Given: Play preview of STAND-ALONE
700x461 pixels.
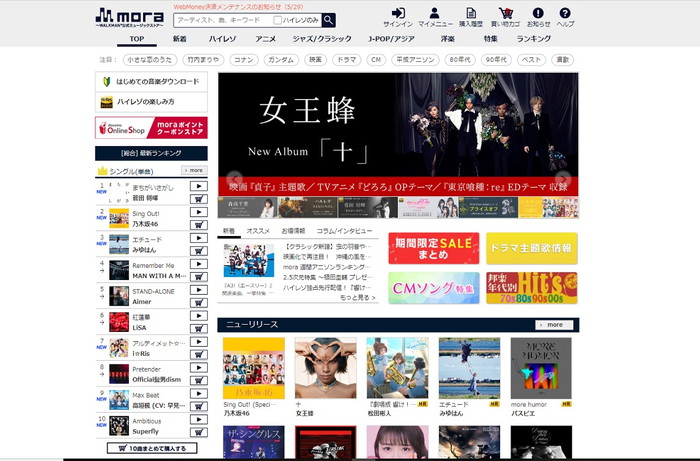Looking at the screenshot, I should coord(199,290).
